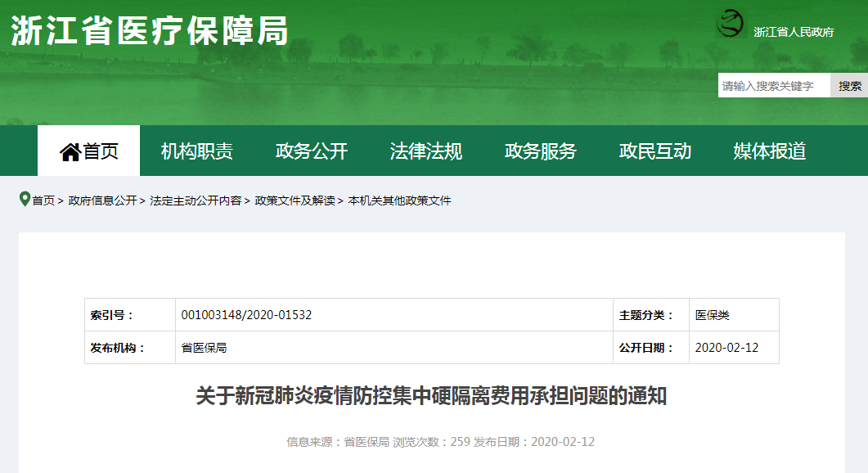Open the 政务服务 menu item
This screenshot has height=473, width=868.
tap(541, 151)
